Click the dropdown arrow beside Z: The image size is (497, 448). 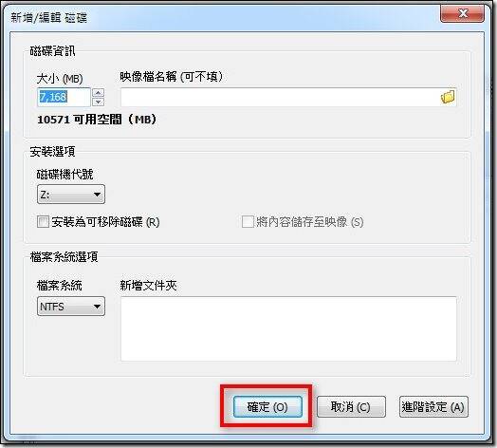point(98,195)
